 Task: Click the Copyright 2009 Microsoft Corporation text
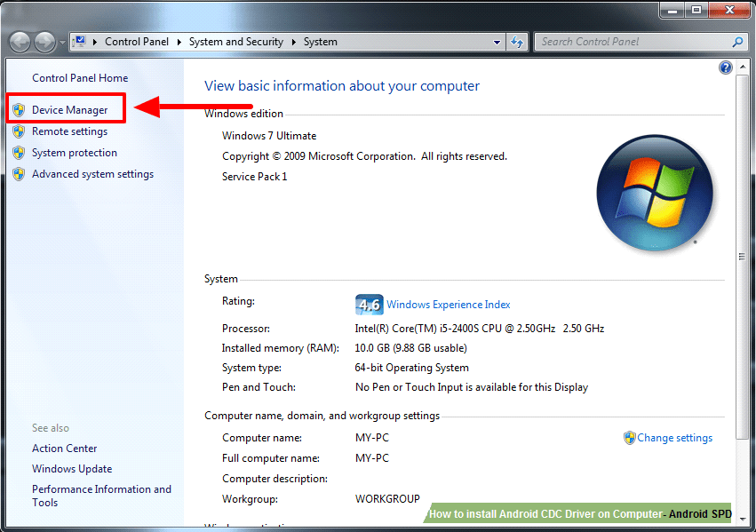(x=364, y=156)
